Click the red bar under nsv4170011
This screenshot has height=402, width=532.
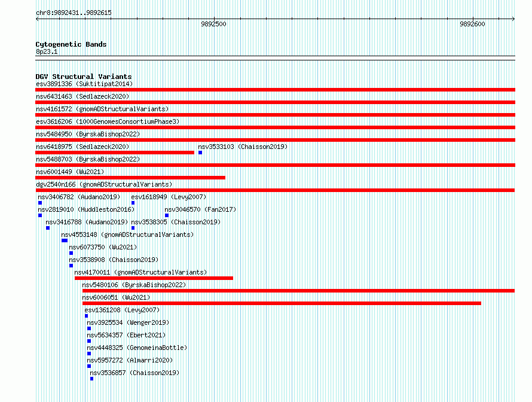coord(154,278)
